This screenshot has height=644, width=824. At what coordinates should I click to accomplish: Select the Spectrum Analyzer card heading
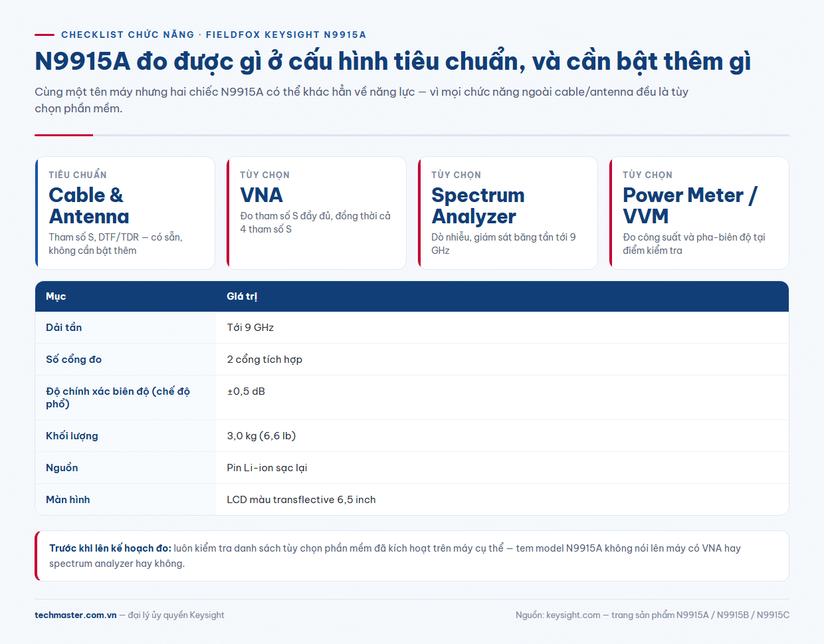click(478, 205)
